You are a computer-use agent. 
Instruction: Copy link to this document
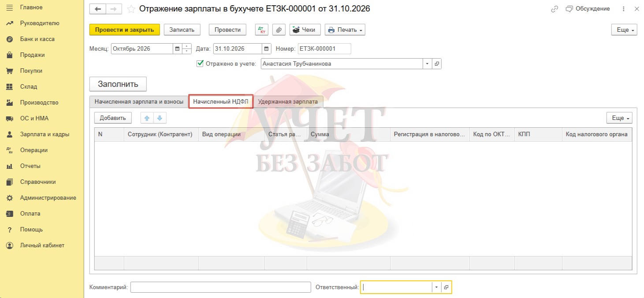[555, 9]
